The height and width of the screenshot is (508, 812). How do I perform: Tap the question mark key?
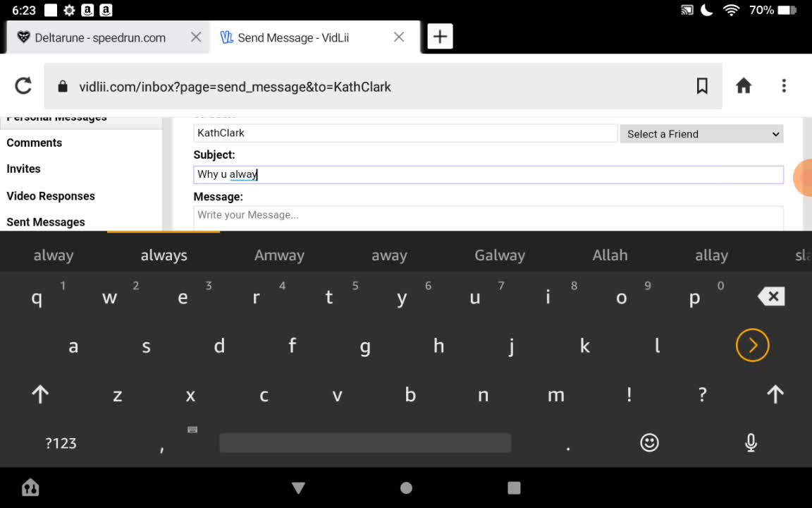(x=702, y=394)
